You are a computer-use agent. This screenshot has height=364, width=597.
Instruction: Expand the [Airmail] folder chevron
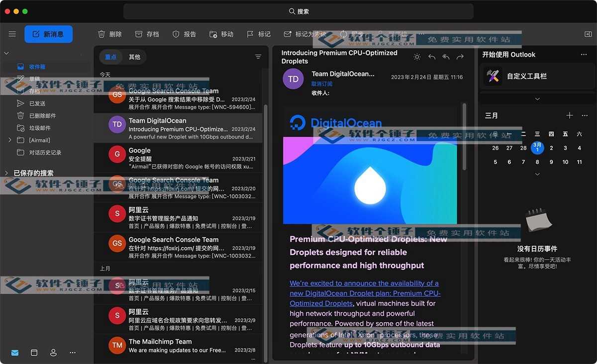pos(10,140)
